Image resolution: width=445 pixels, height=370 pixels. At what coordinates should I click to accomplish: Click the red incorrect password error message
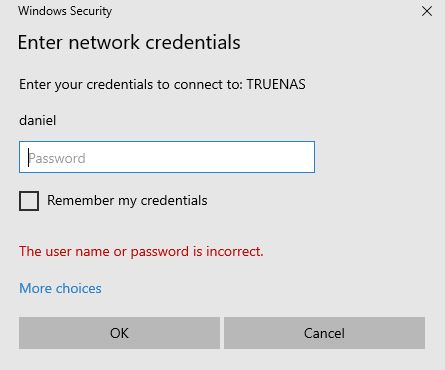pyautogui.click(x=141, y=251)
